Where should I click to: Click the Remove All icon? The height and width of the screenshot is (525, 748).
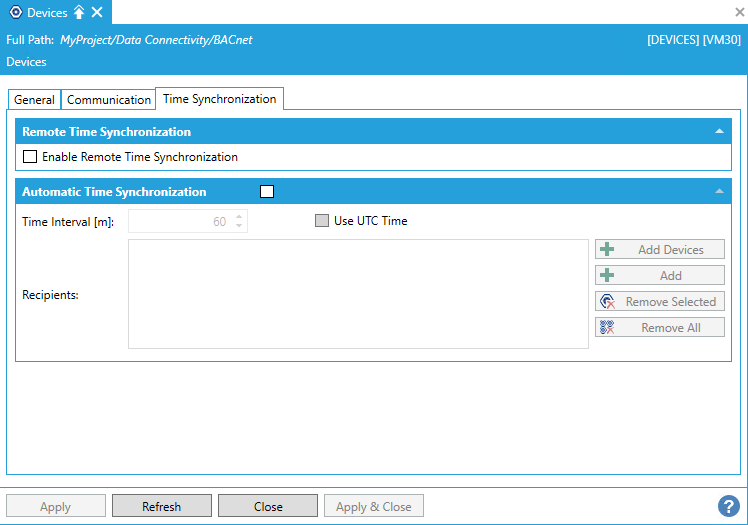coord(607,328)
